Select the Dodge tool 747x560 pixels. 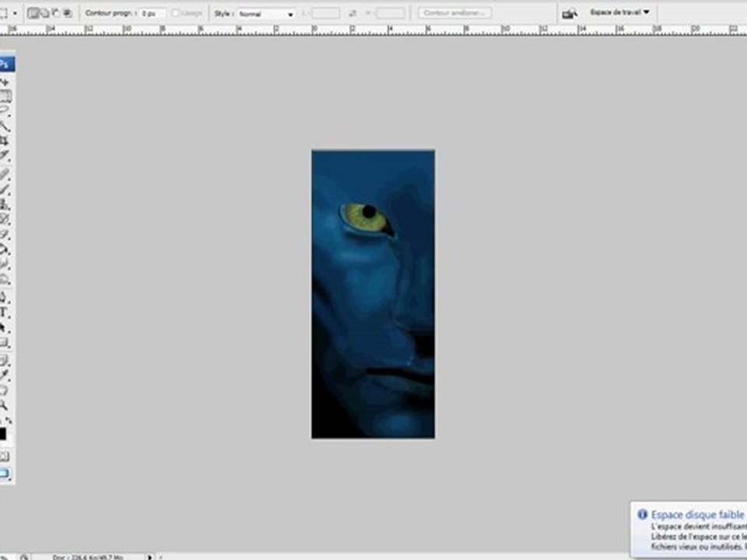tap(5, 279)
